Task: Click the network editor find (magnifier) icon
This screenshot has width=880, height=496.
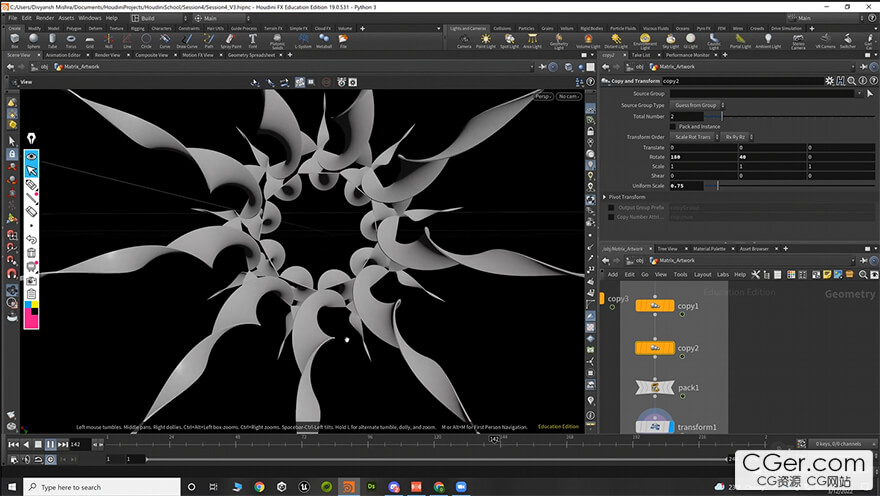Action: [x=863, y=274]
